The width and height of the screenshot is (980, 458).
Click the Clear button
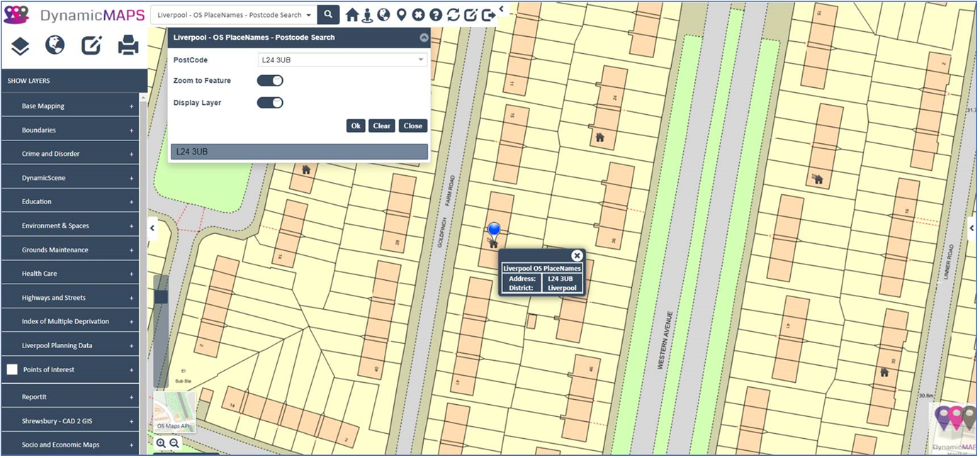382,125
